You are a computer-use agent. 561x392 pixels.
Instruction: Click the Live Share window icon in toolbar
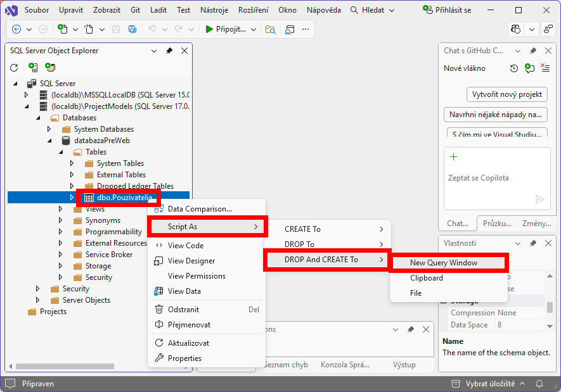(290, 29)
